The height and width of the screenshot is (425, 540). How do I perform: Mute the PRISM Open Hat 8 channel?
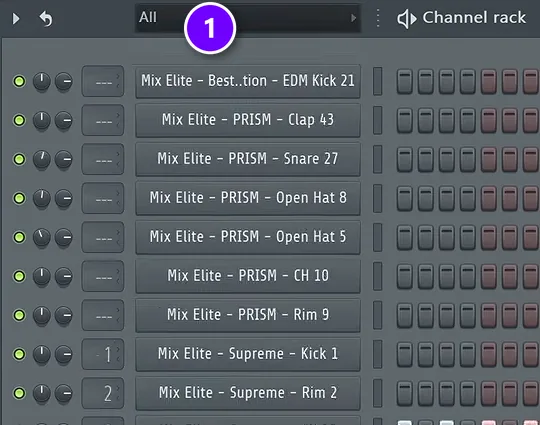point(19,198)
